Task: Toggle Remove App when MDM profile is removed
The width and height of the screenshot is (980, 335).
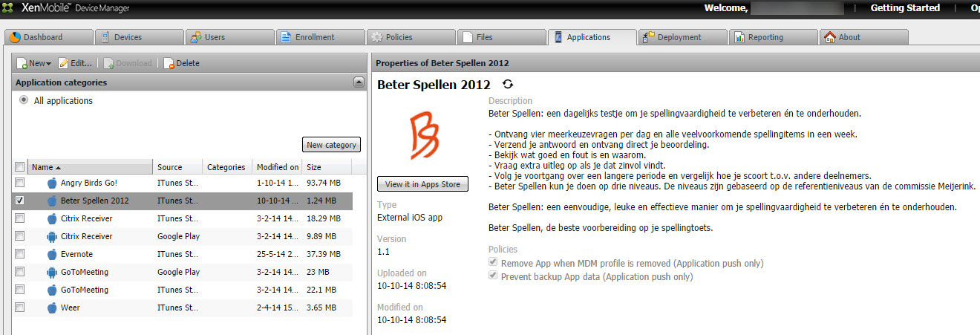Action: 493,263
